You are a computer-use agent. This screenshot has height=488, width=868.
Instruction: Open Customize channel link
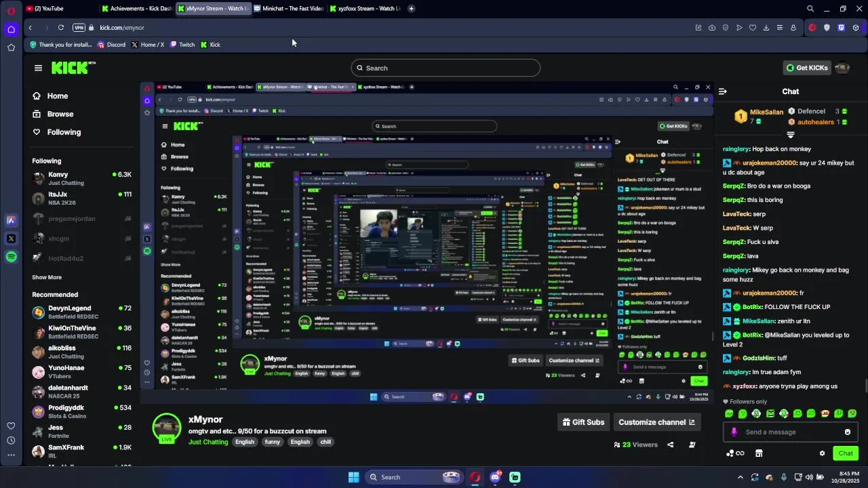click(x=656, y=422)
